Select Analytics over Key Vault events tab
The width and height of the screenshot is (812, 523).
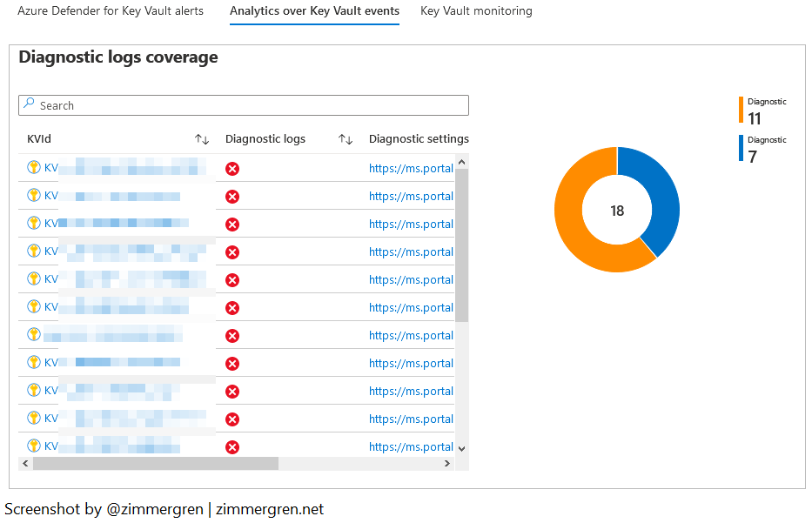(314, 11)
